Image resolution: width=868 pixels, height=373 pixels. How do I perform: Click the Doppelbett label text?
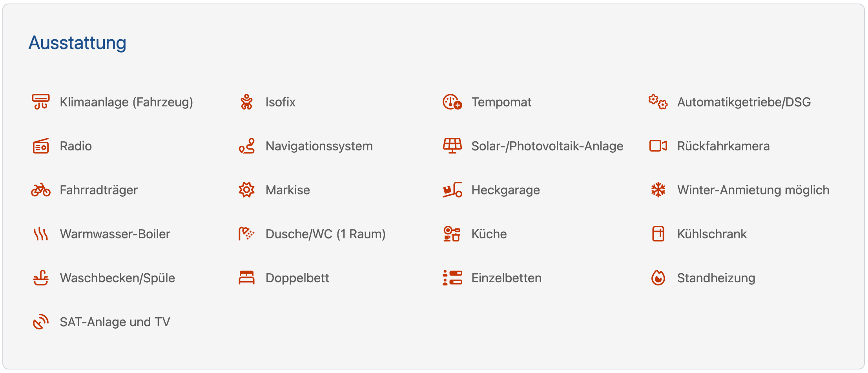(x=297, y=278)
